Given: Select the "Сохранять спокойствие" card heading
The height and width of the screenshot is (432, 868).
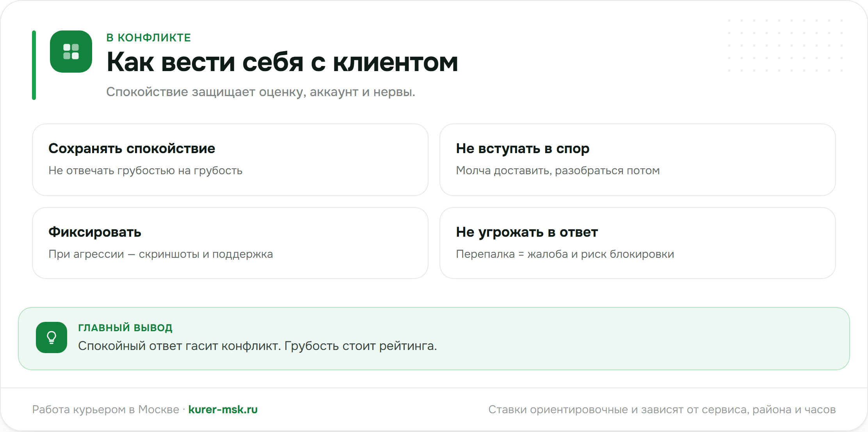Looking at the screenshot, I should [132, 148].
